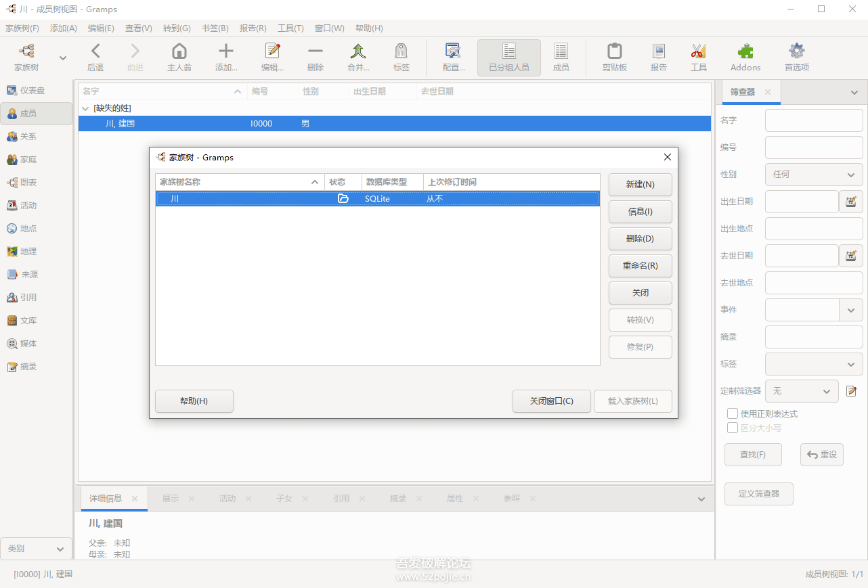Screen dimensions: 868x588
Task: Open the 媒体 (Media) sidebar view
Action: click(x=36, y=343)
